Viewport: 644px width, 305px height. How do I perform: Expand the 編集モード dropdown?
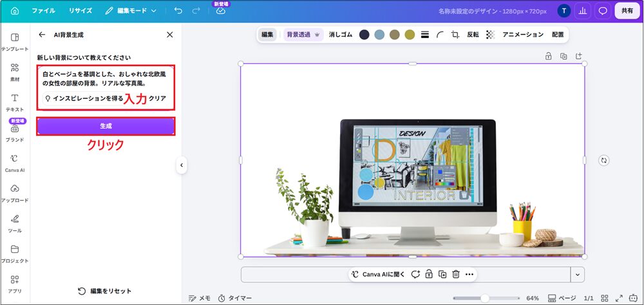[131, 11]
